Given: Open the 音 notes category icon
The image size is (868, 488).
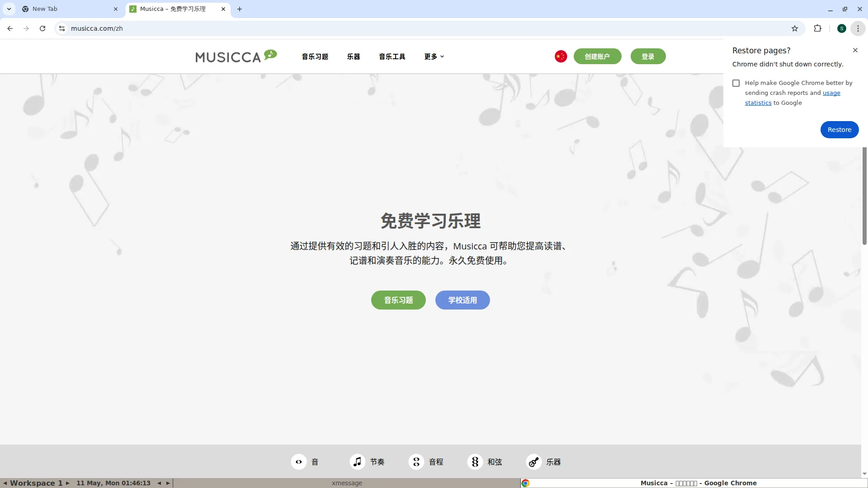Looking at the screenshot, I should coord(298,462).
